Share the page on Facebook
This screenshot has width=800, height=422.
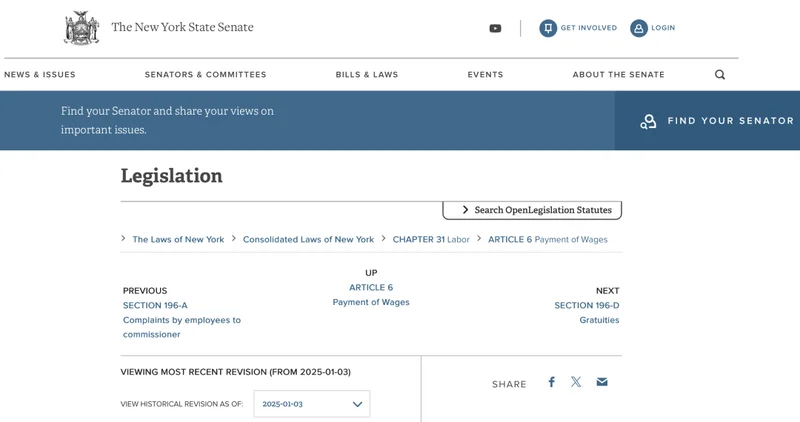pyautogui.click(x=551, y=382)
